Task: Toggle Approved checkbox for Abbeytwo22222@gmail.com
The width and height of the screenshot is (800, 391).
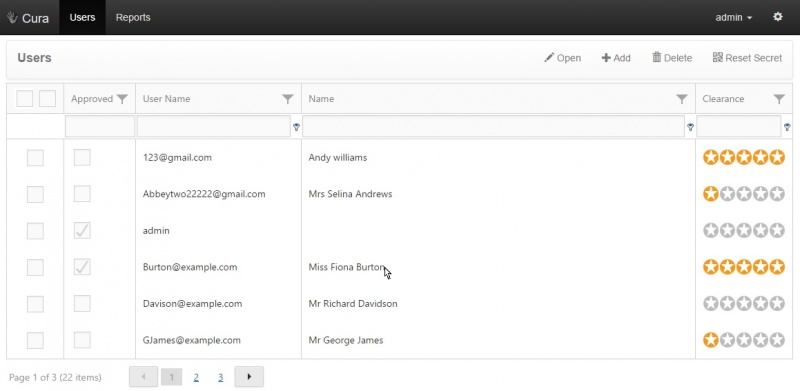Action: click(82, 194)
